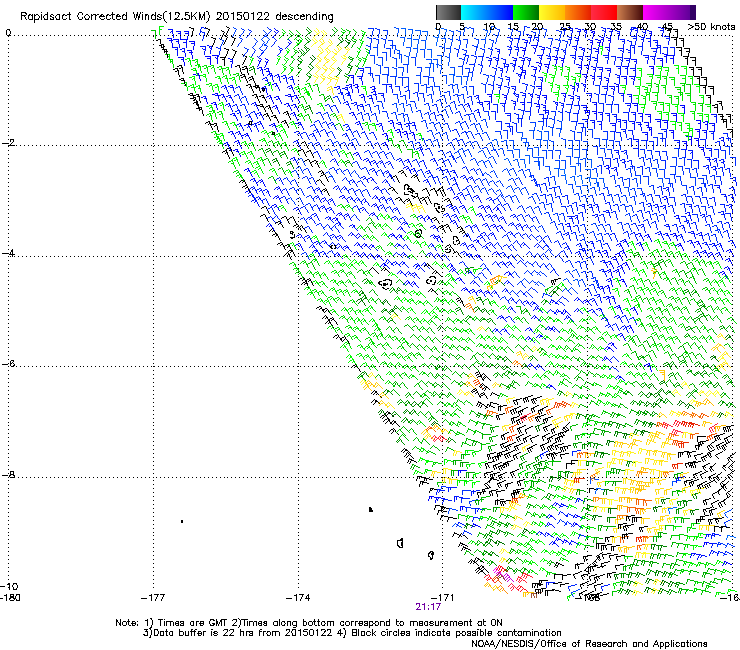Viewport: 740px width, 650px height.
Task: Click the '-6' latitude axis label
Action: [x=8, y=363]
